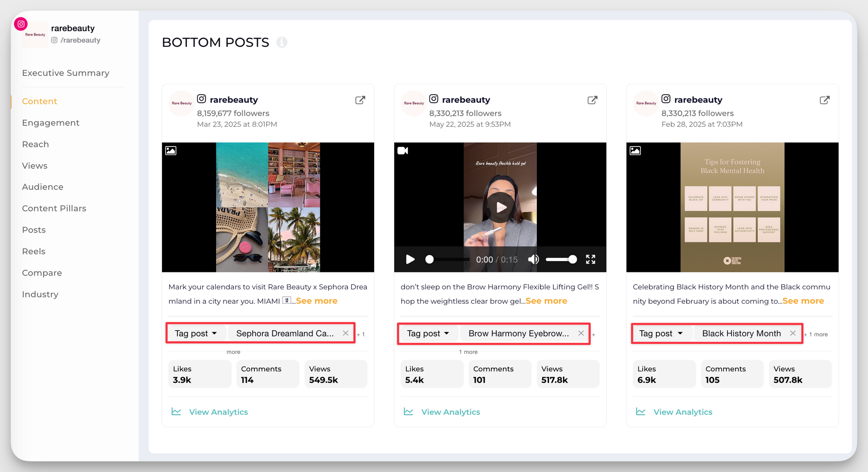
Task: Open the Reach section
Action: click(x=36, y=144)
